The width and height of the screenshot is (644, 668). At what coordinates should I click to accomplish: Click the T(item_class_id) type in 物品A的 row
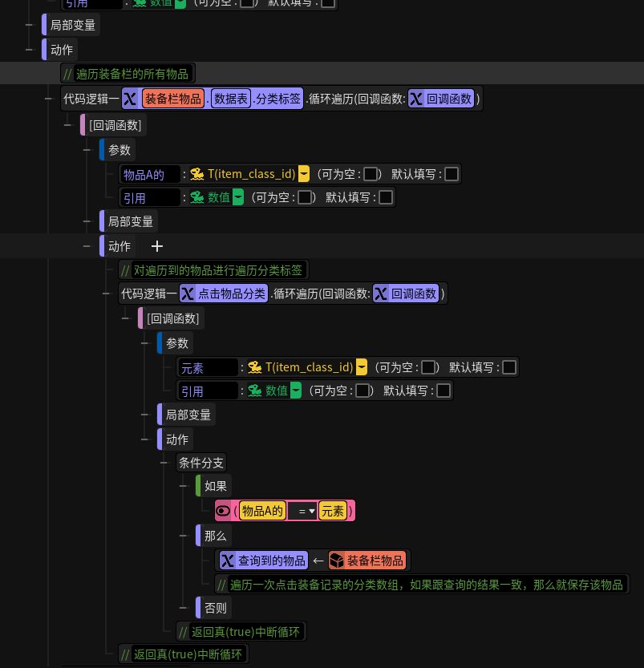click(x=251, y=174)
